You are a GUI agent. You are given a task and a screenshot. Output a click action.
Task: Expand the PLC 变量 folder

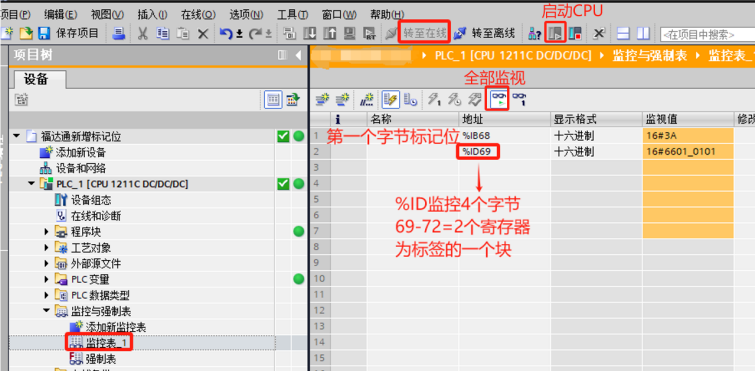47,279
